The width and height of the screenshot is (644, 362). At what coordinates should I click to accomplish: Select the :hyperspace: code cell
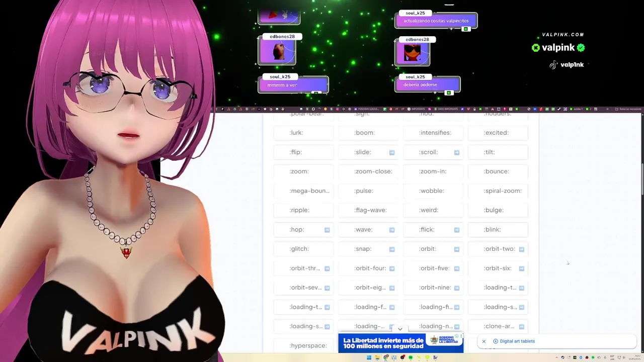point(303,346)
